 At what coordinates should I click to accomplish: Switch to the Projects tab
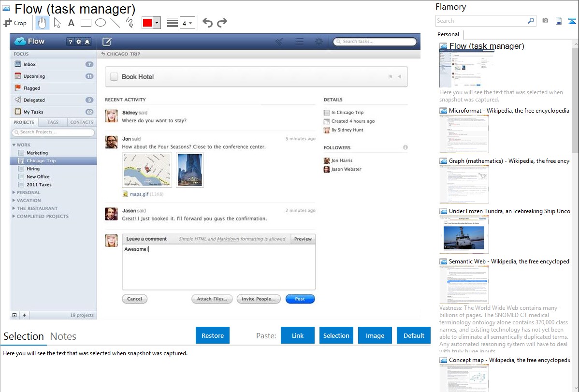(24, 122)
